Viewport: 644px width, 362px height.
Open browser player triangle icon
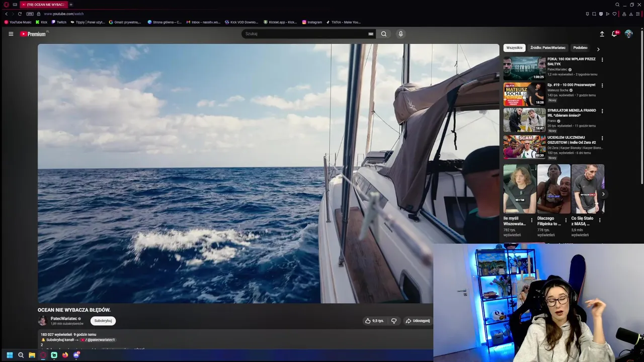click(x=608, y=14)
